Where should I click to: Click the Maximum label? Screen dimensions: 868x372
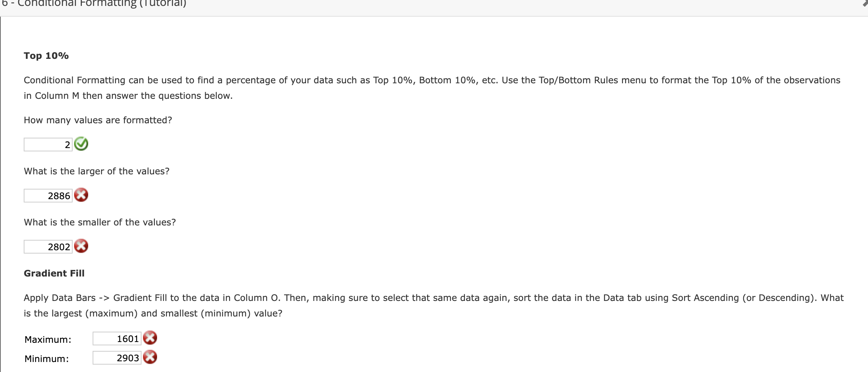coord(47,339)
